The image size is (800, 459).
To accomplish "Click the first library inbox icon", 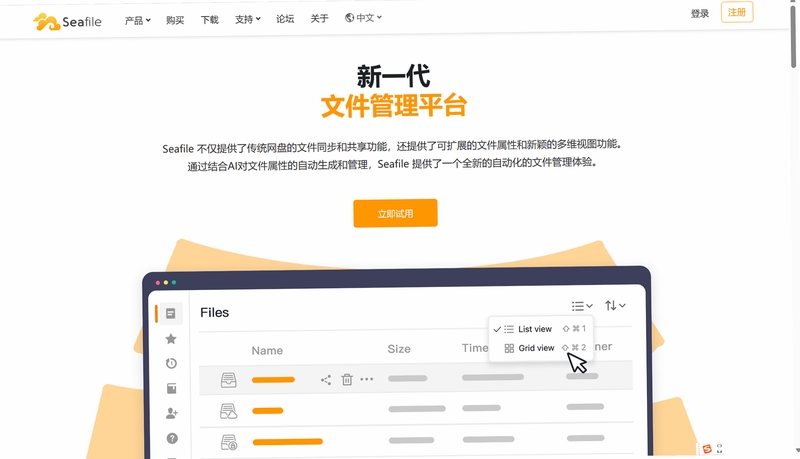I will (x=229, y=380).
